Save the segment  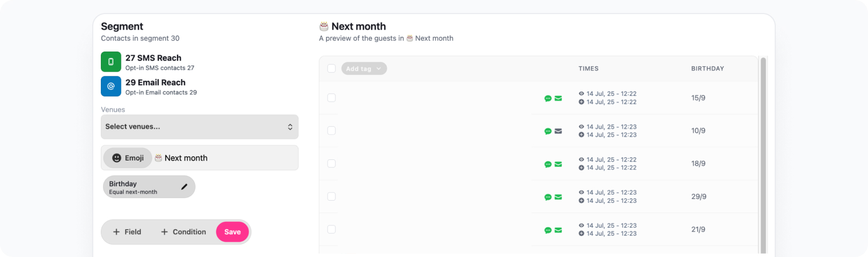coord(233,232)
